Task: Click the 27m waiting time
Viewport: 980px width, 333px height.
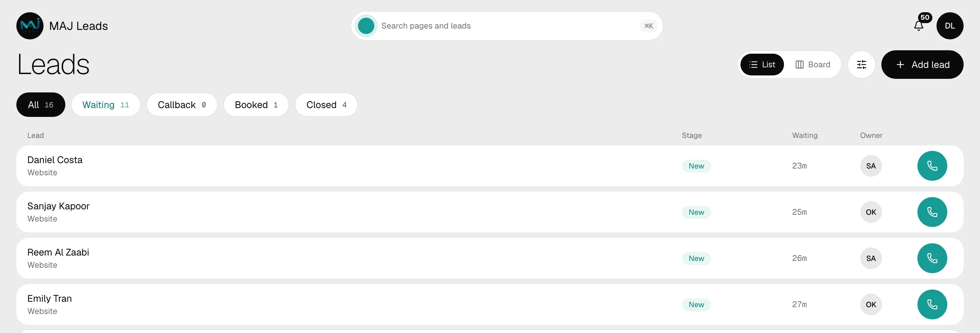Action: pos(799,304)
